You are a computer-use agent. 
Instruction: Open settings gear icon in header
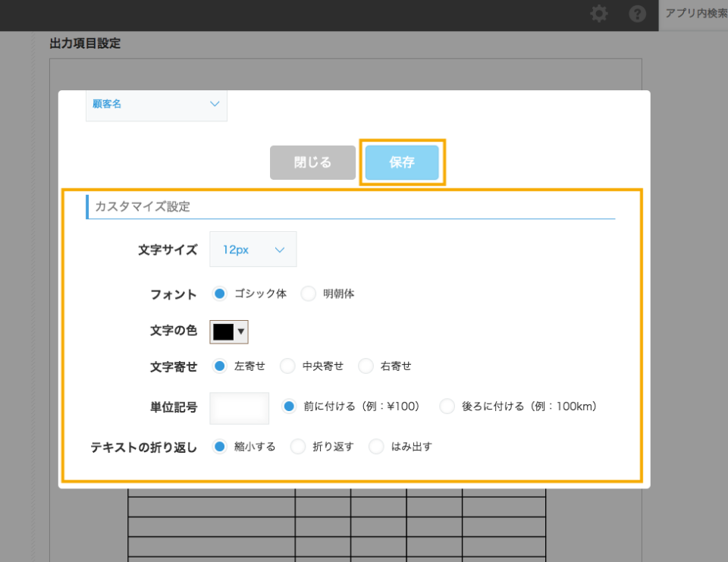click(599, 14)
